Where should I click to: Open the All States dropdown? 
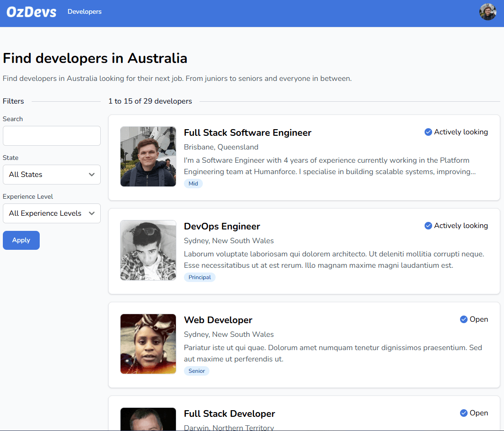point(52,175)
